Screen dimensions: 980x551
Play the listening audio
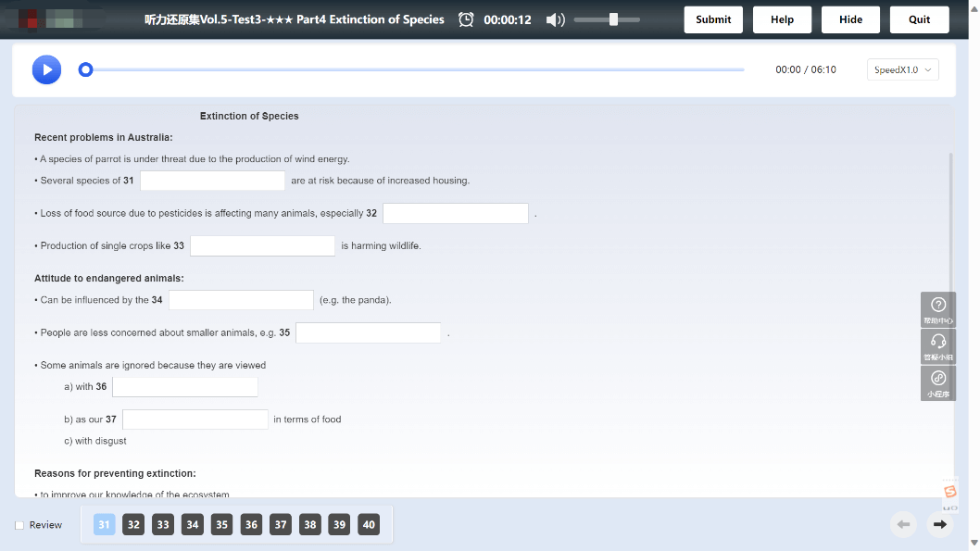point(47,69)
